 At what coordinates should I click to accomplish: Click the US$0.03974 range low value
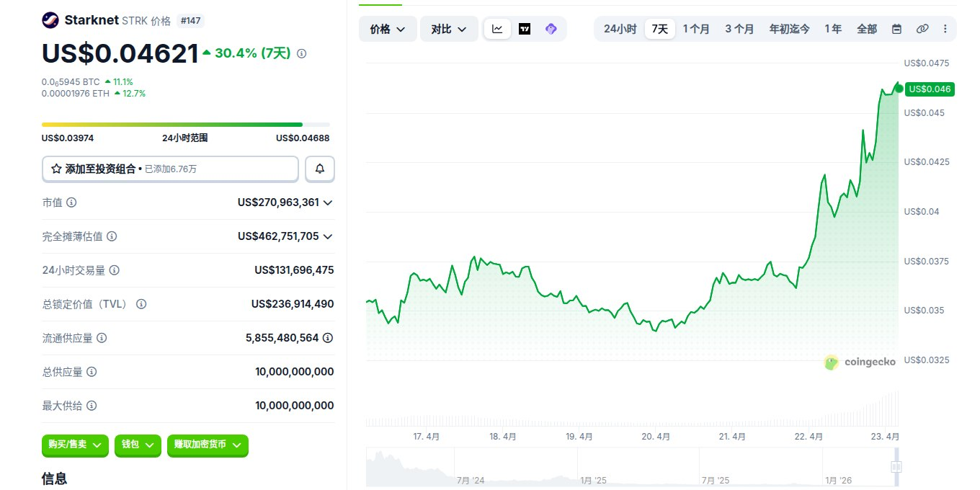tap(68, 138)
